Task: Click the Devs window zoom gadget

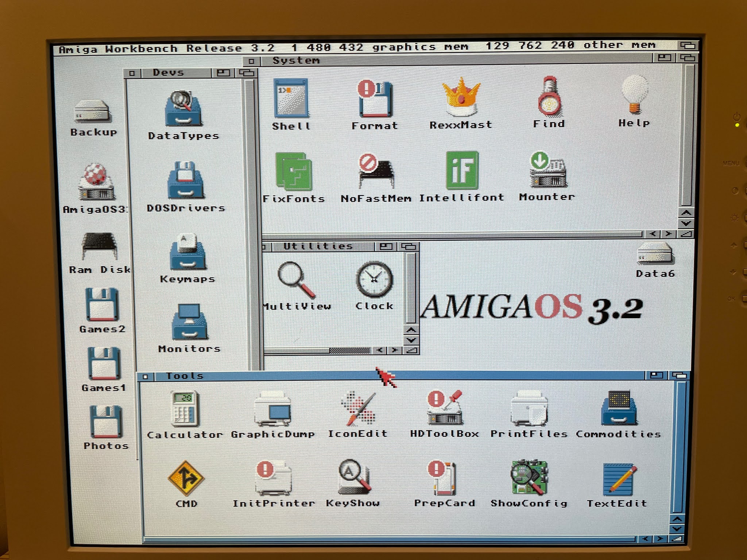Action: (x=223, y=73)
